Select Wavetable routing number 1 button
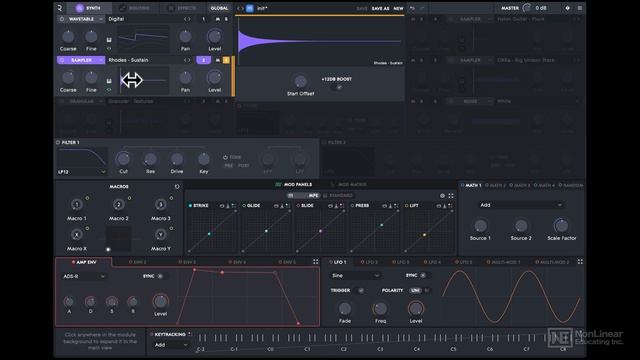The width and height of the screenshot is (640, 360). (x=204, y=19)
